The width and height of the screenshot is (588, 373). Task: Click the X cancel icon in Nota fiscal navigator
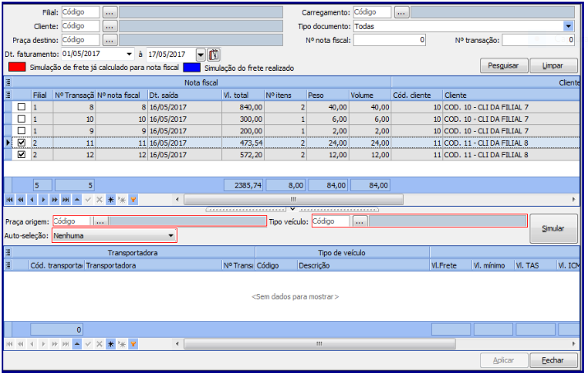[100, 199]
